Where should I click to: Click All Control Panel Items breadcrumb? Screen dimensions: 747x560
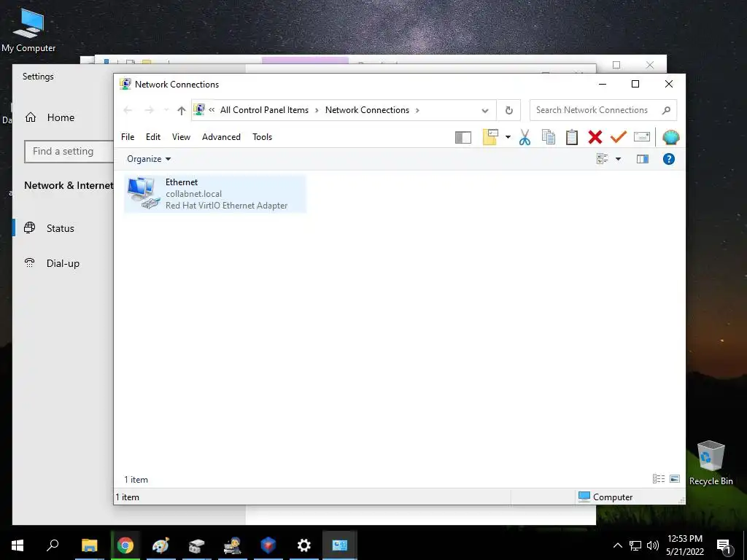pos(264,110)
